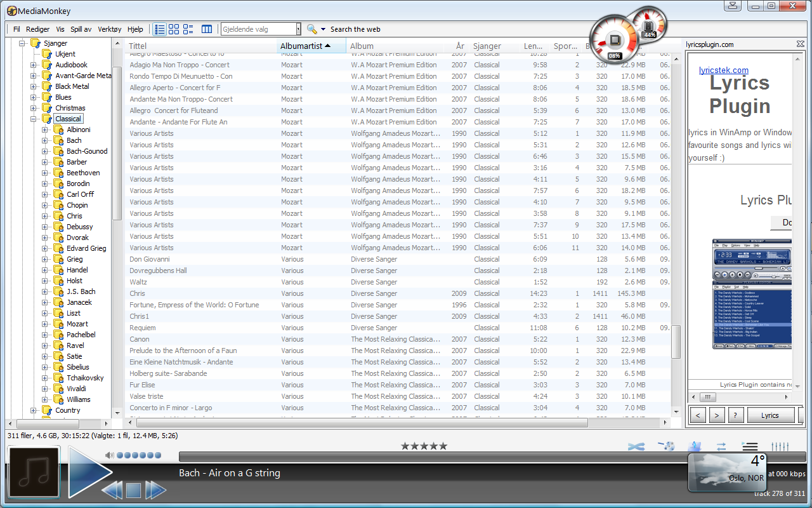Collapse the Sjanger root node
The height and width of the screenshot is (508, 812).
tap(22, 43)
